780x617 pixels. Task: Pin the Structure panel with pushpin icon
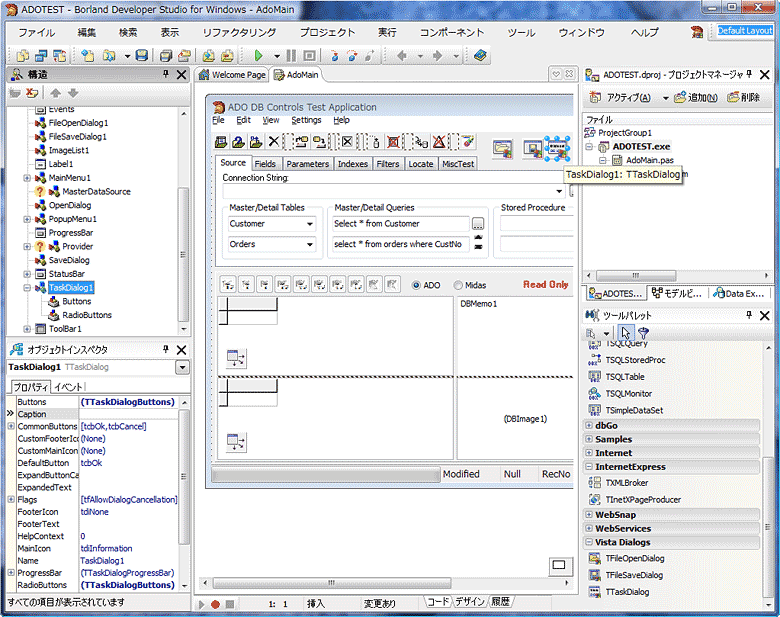166,74
